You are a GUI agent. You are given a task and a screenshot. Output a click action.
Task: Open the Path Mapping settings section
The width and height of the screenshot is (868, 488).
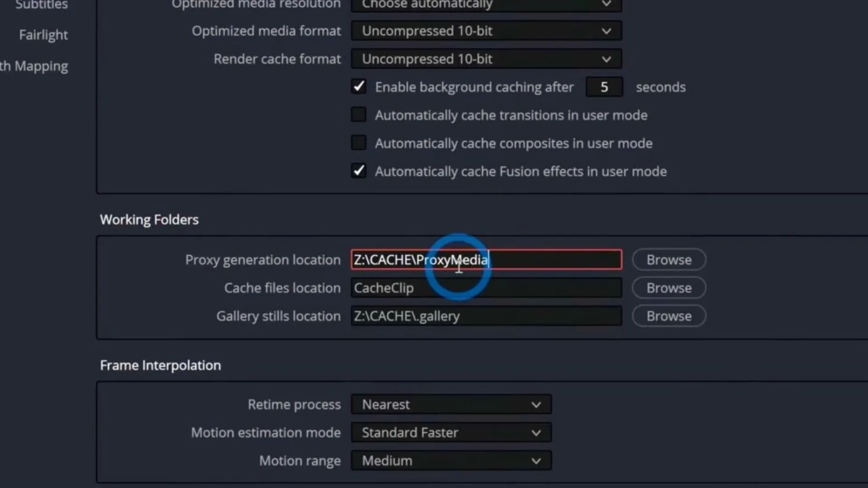[34, 66]
